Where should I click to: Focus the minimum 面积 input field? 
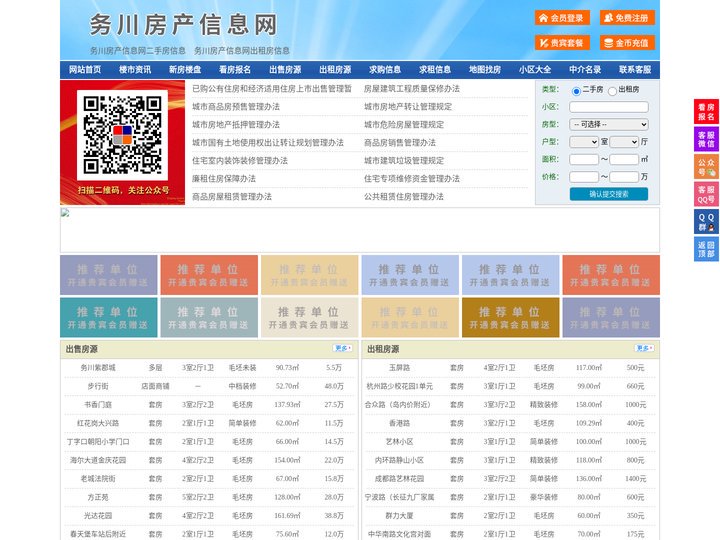pyautogui.click(x=584, y=159)
